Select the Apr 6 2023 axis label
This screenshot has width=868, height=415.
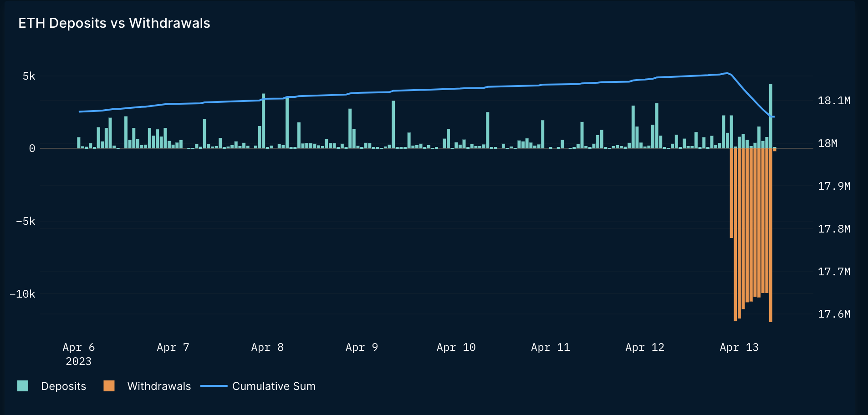79,354
